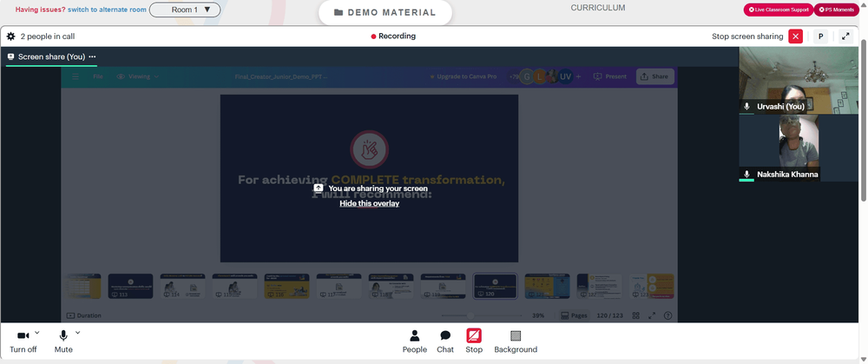The image size is (868, 364).
Task: Click Share button in Canva
Action: click(x=654, y=76)
